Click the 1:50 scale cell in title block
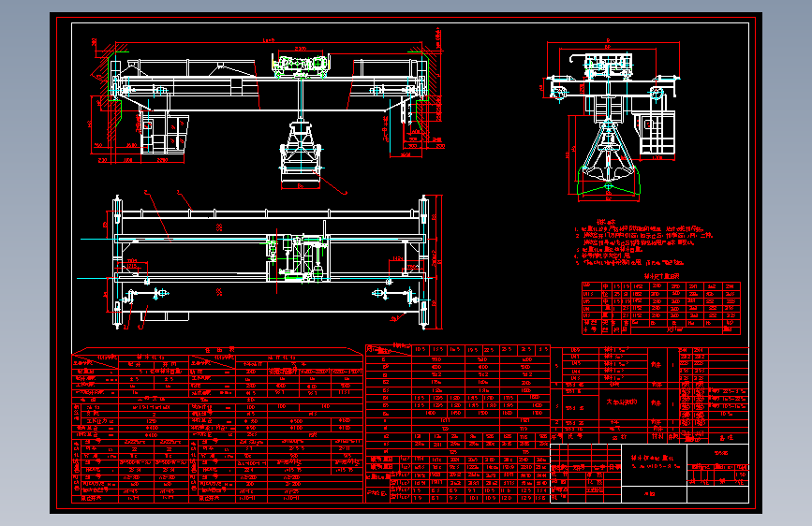The height and width of the screenshot is (526, 812). [741, 475]
